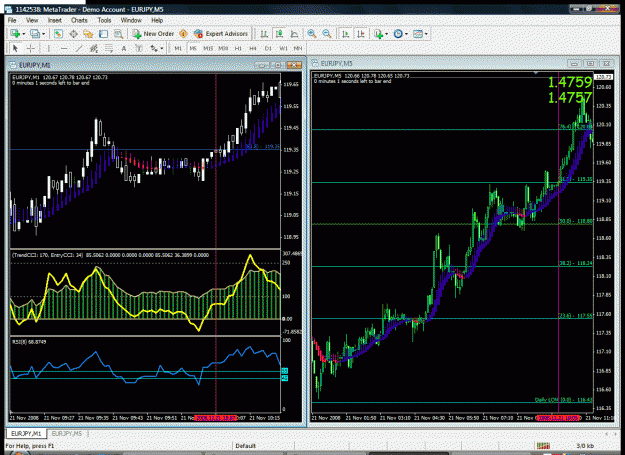
Task: Click the Templates icon
Action: point(418,34)
